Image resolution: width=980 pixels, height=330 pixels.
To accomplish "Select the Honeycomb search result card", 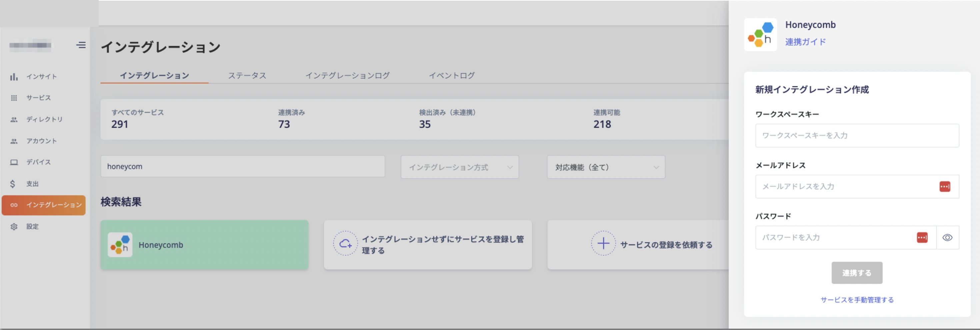I will [205, 245].
